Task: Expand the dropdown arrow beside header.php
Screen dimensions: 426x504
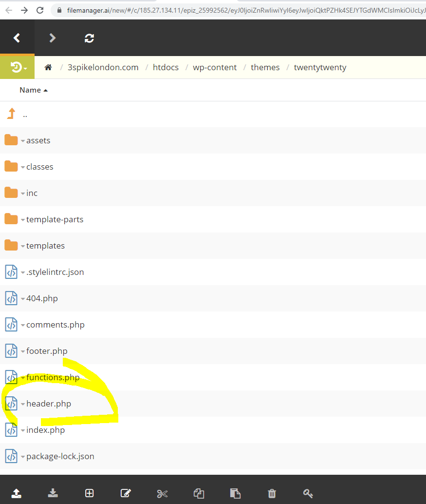Action: [23, 404]
